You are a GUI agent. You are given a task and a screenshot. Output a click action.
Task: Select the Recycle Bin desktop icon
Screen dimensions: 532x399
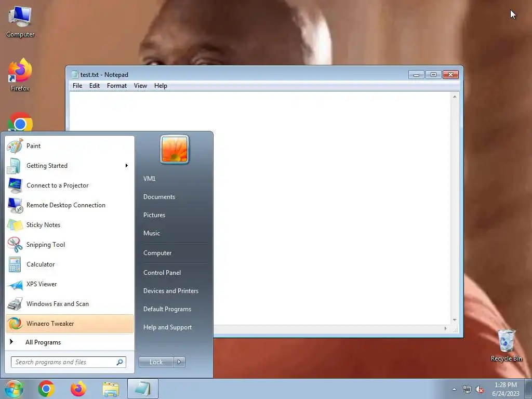506,345
